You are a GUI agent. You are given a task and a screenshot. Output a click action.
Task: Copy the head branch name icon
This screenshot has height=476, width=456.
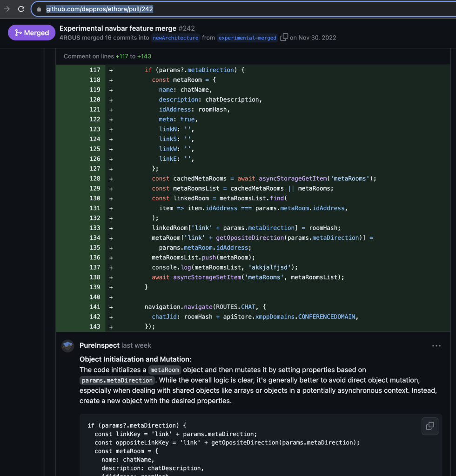(284, 37)
